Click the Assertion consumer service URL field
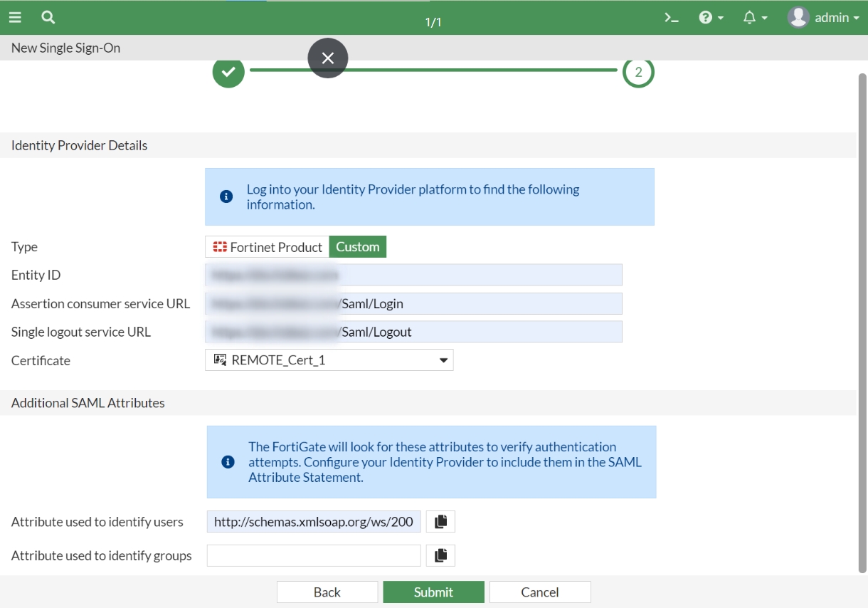 tap(413, 304)
